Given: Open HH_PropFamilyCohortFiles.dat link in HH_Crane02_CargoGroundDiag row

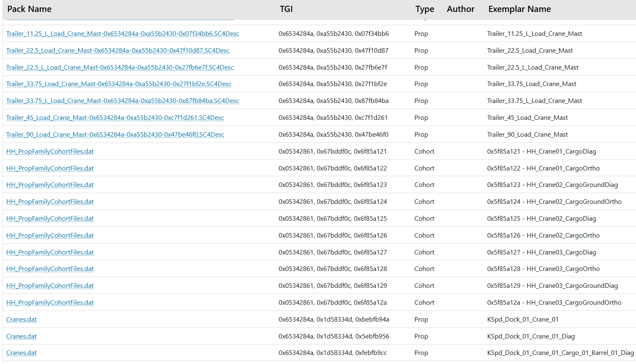Looking at the screenshot, I should pyautogui.click(x=50, y=185).
